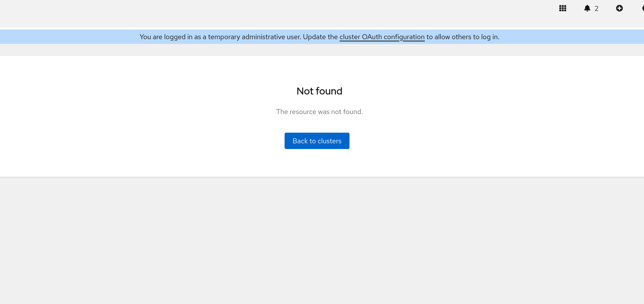The height and width of the screenshot is (304, 644).
Task: Click the cluster OAuth configuration link
Action: click(382, 37)
